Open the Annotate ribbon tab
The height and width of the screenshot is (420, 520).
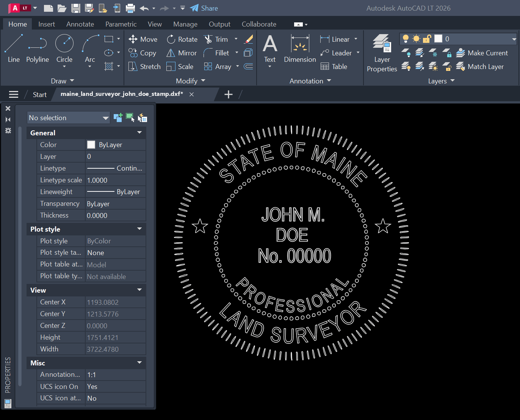[x=80, y=24]
